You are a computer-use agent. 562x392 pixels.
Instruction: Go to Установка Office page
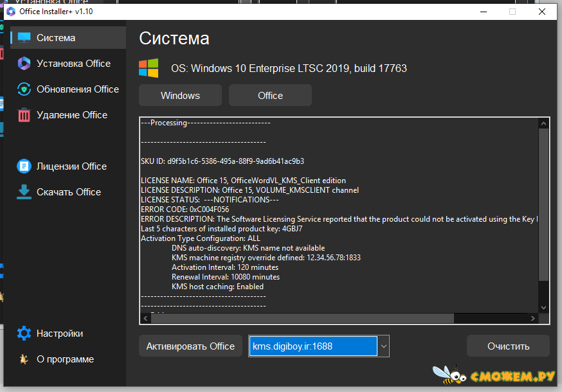[68, 64]
